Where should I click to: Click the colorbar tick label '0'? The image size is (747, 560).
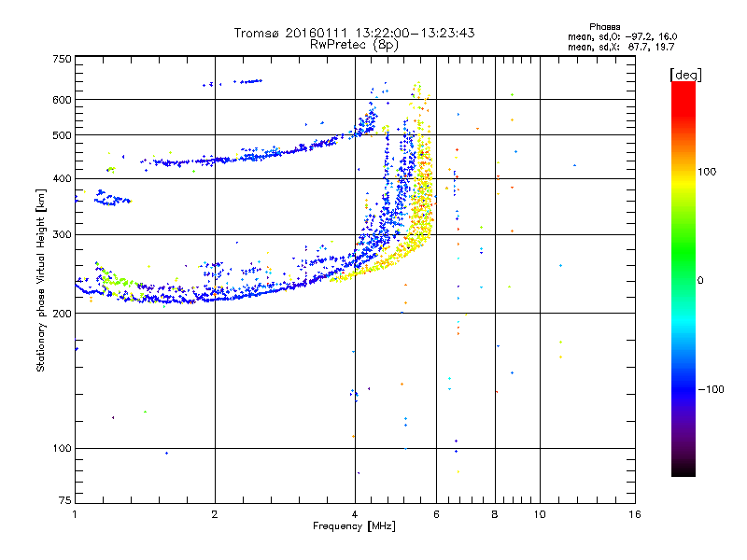point(700,280)
